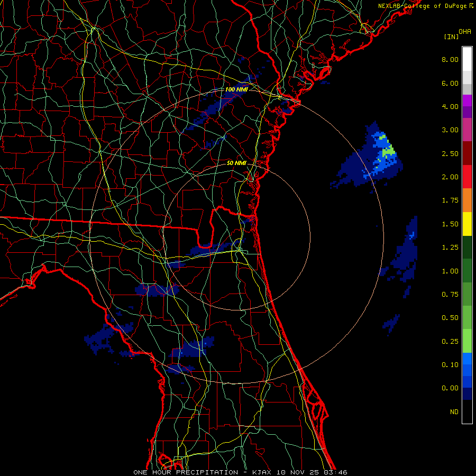The height and width of the screenshot is (476, 476).
Task: Click the orange legend swatch at 1.75
Action: [x=467, y=200]
